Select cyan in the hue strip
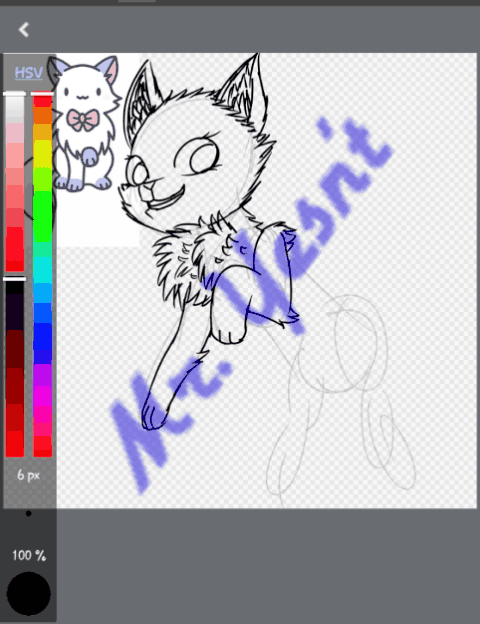The image size is (480, 624). tap(43, 270)
